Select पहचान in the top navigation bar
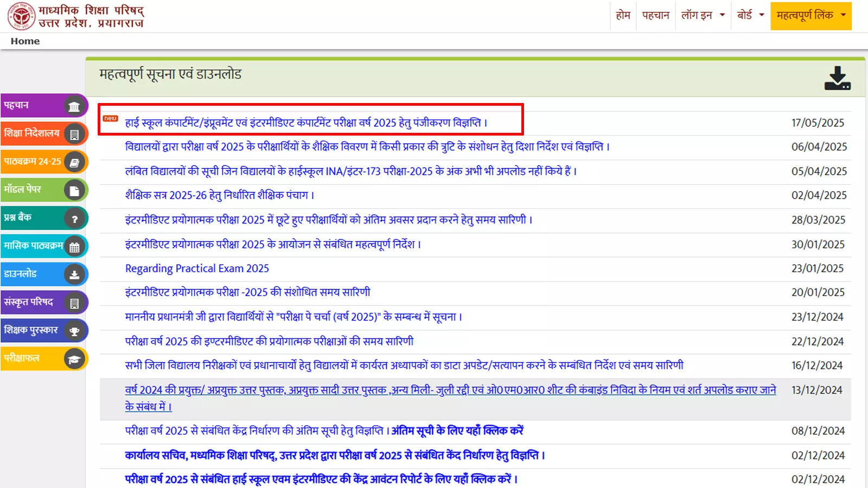Viewport: 868px width, 488px height. click(656, 15)
